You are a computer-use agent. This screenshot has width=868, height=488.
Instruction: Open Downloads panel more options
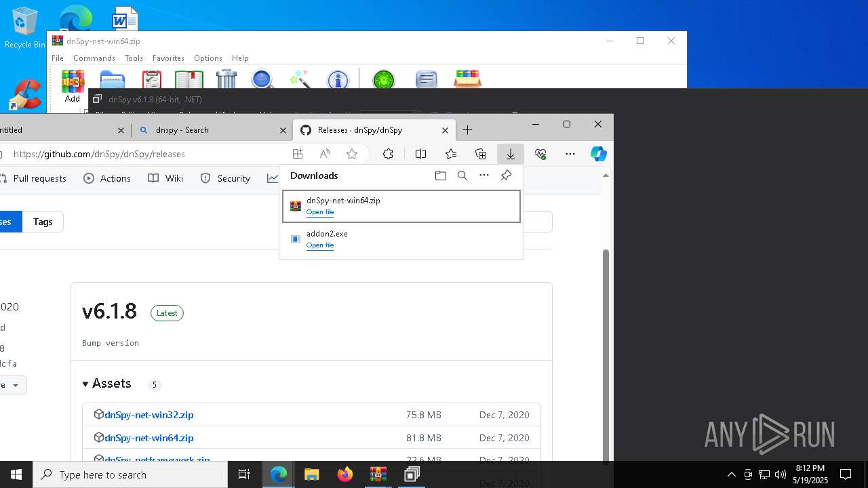(484, 176)
